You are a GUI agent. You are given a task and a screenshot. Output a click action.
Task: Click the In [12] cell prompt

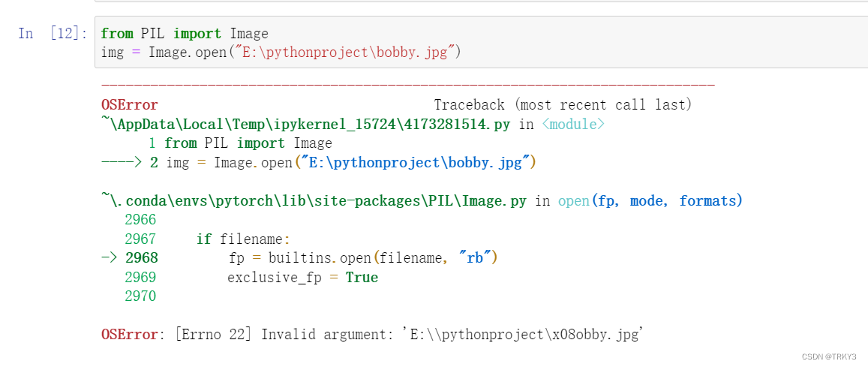[x=53, y=33]
